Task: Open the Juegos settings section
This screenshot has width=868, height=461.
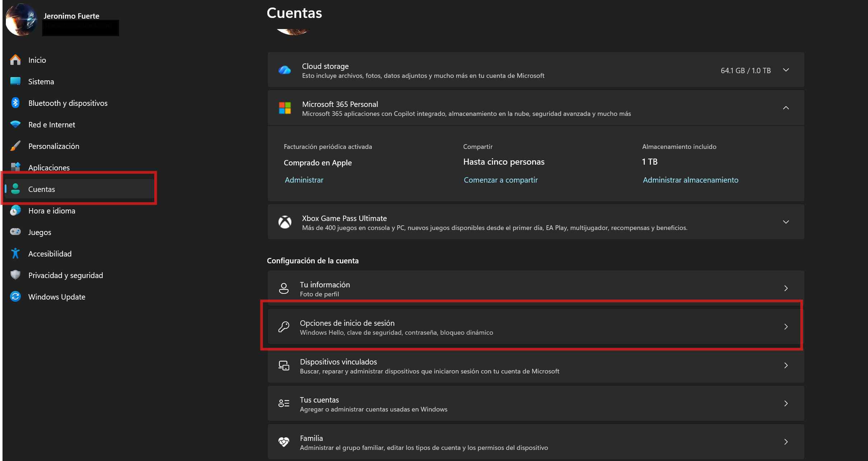Action: 80,232
